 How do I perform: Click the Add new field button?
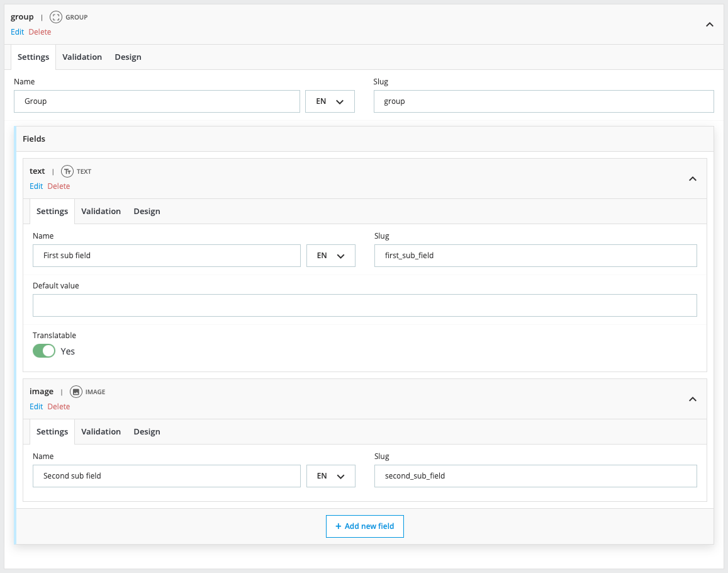click(364, 526)
